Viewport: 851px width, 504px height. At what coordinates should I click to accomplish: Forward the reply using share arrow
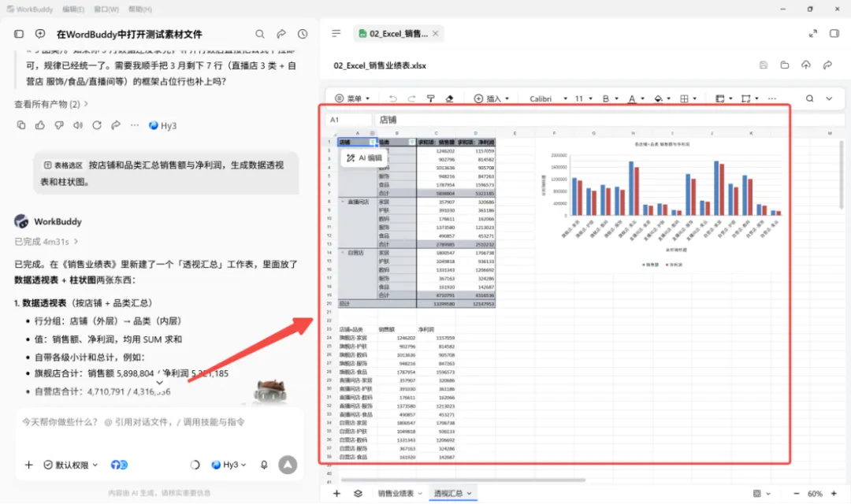pos(116,125)
